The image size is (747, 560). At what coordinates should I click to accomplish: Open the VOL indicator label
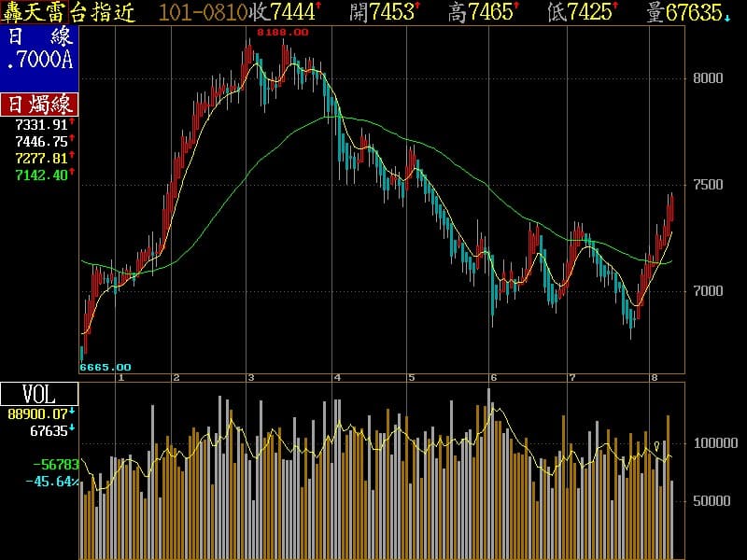point(39,393)
